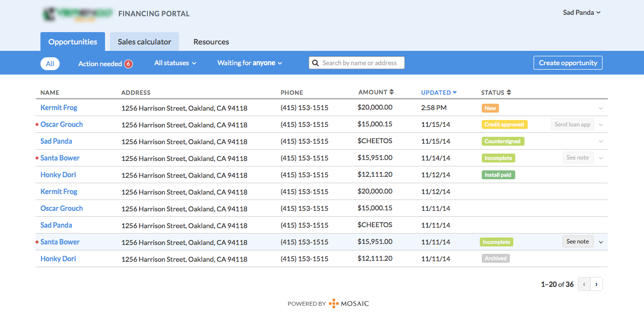Open the Kermit Frog opportunity updated 2:58 PM
This screenshot has height=321, width=644.
click(x=59, y=108)
